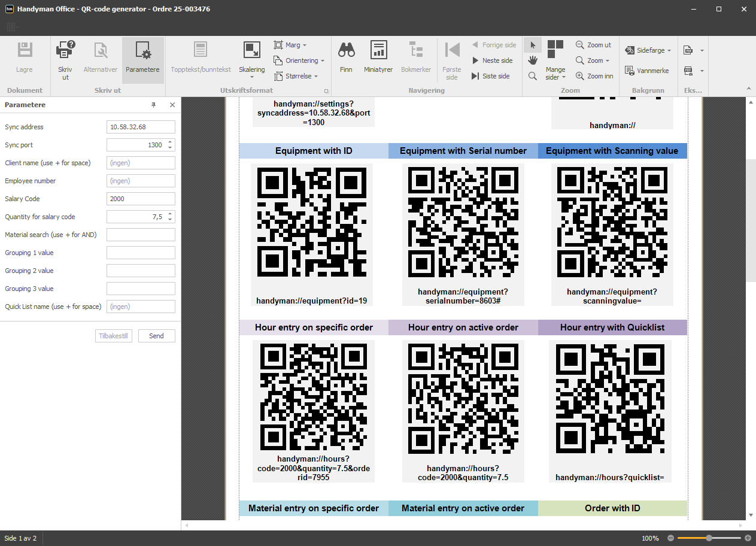The height and width of the screenshot is (546, 756).
Task: Adjust the zoom slider in status bar
Action: pos(709,538)
